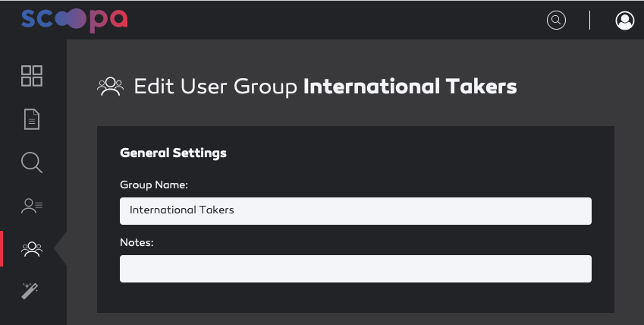Open the dashboard grid icon in sidebar
Screen dimensions: 644x325
pyautogui.click(x=32, y=76)
